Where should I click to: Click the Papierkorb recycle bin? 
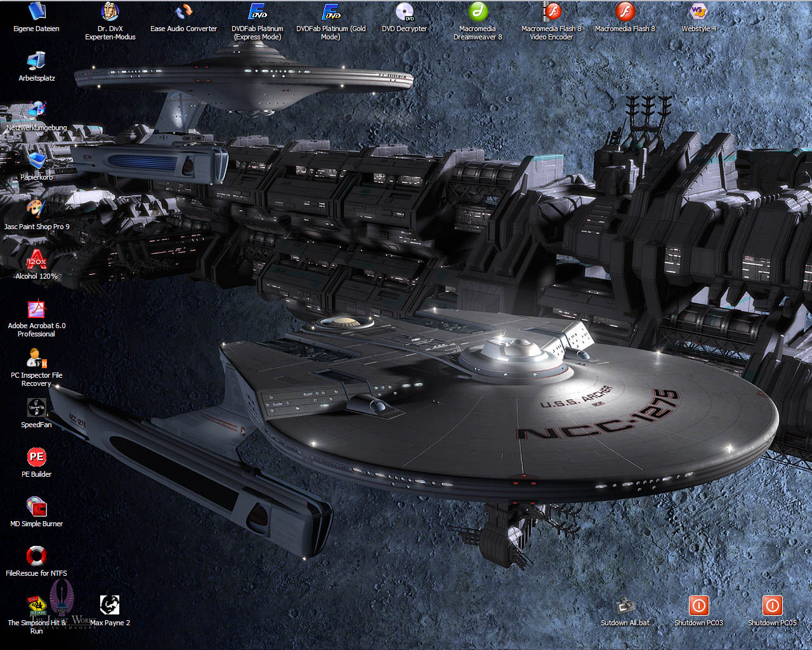coord(36,161)
